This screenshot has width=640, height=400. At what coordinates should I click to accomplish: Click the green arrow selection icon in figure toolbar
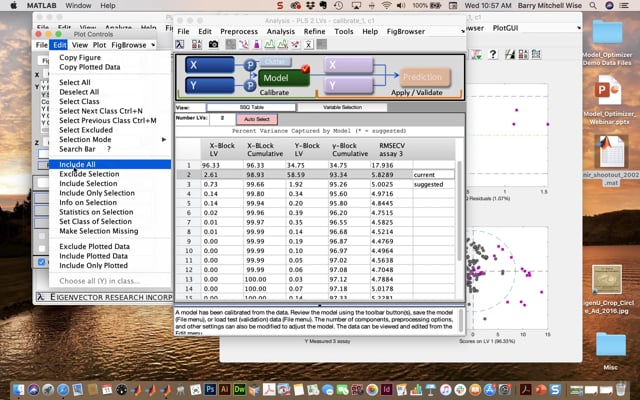point(477,54)
